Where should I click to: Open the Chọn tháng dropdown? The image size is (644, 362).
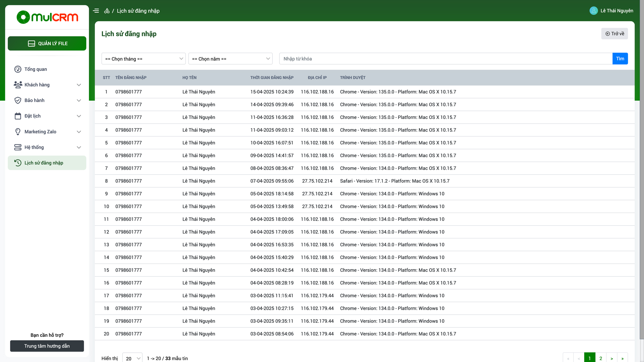[144, 59]
